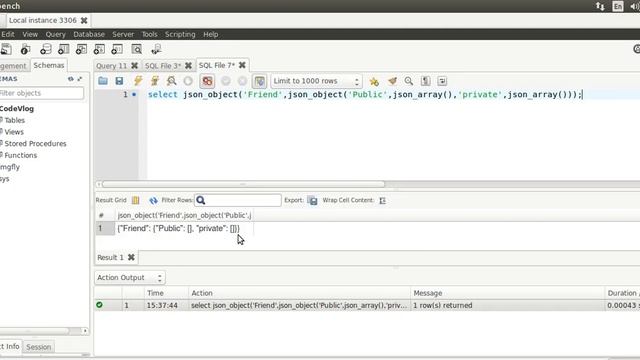This screenshot has width=640, height=360.
Task: Expand the schemas panel arrows icon
Action: (80, 79)
